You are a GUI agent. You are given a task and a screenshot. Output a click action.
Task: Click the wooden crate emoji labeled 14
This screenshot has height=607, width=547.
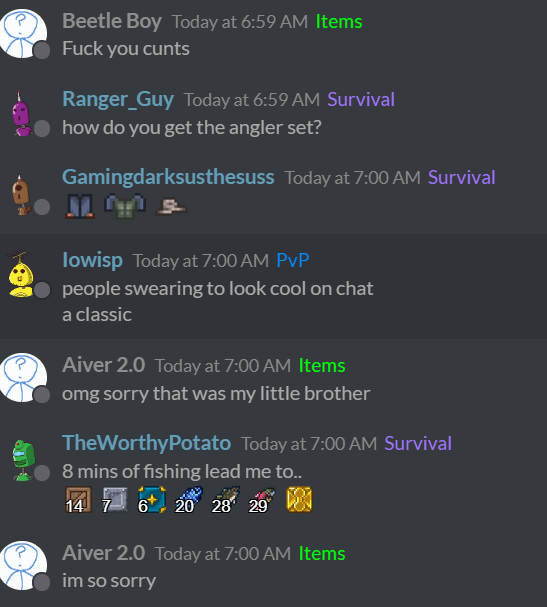point(78,500)
